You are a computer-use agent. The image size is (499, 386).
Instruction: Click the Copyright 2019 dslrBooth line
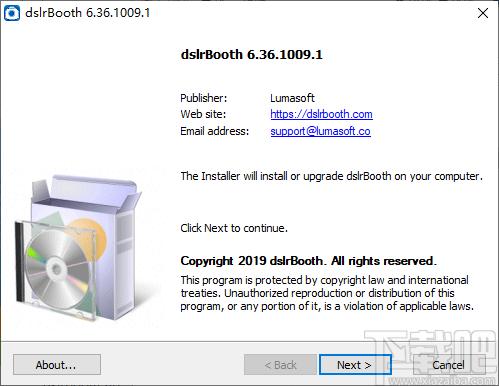click(308, 261)
